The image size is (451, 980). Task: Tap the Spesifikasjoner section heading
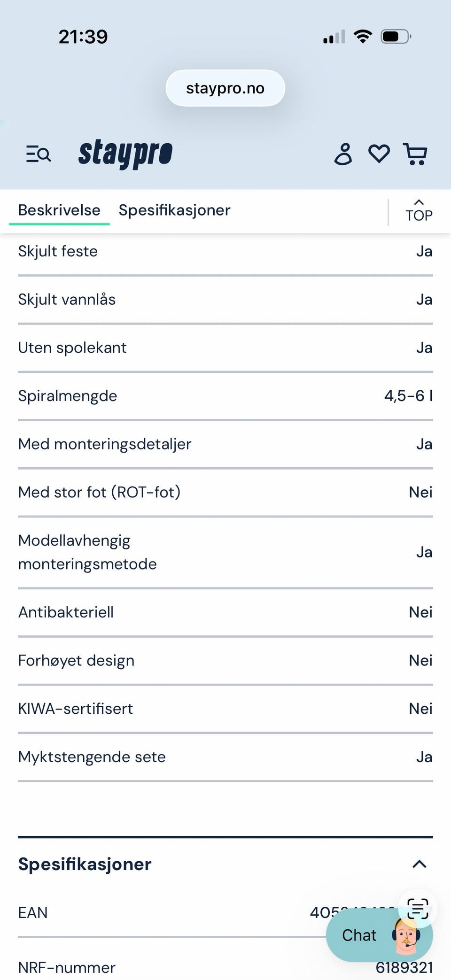pyautogui.click(x=85, y=864)
